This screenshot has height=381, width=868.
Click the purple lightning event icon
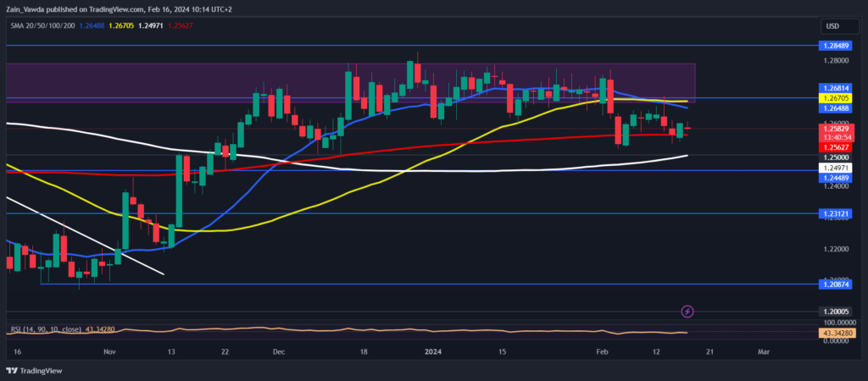[687, 312]
